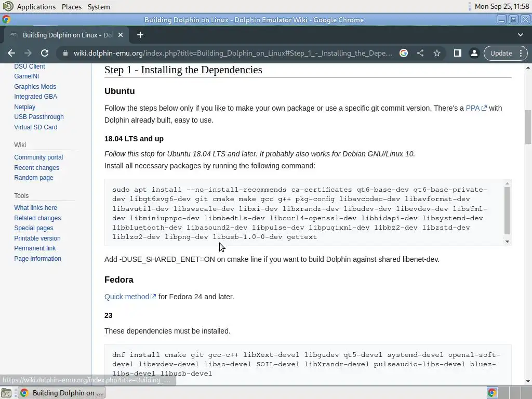This screenshot has height=399, width=532.
Task: Click the page scroll-up arrow
Action: coord(528,68)
